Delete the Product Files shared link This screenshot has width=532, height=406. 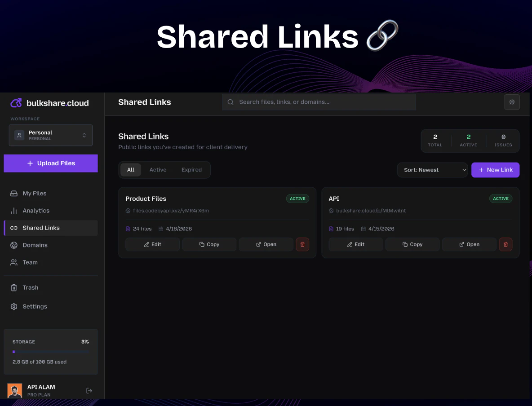(302, 244)
